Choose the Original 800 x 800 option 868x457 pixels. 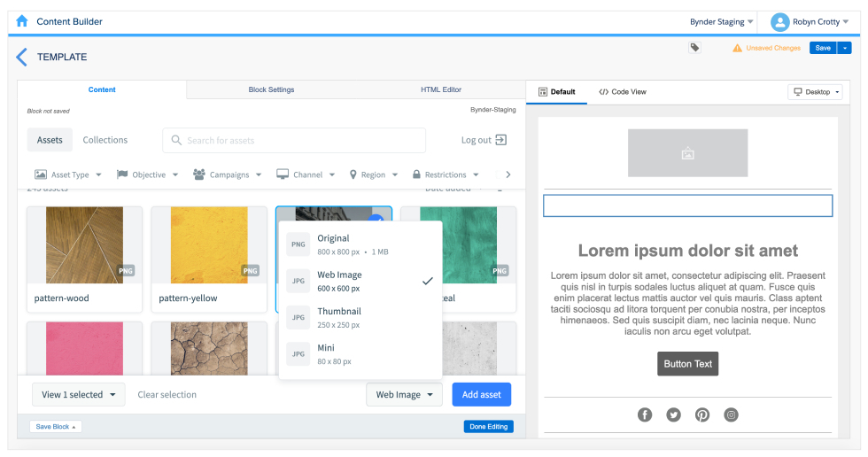pyautogui.click(x=360, y=244)
